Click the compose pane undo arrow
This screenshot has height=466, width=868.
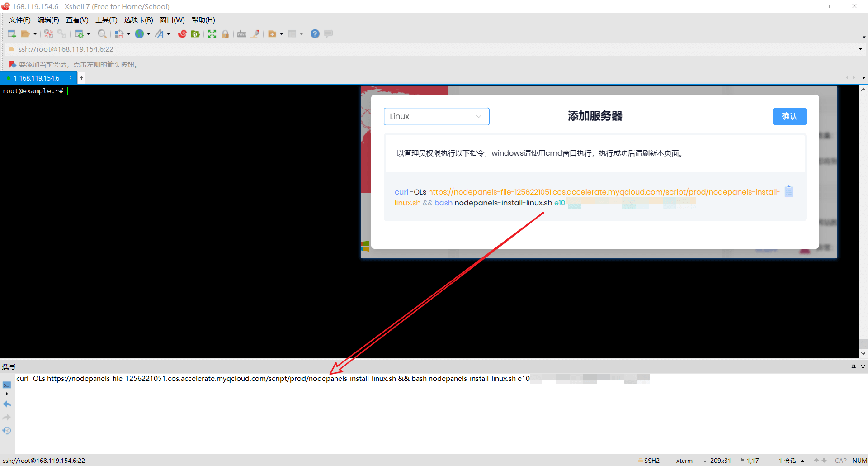pos(7,404)
